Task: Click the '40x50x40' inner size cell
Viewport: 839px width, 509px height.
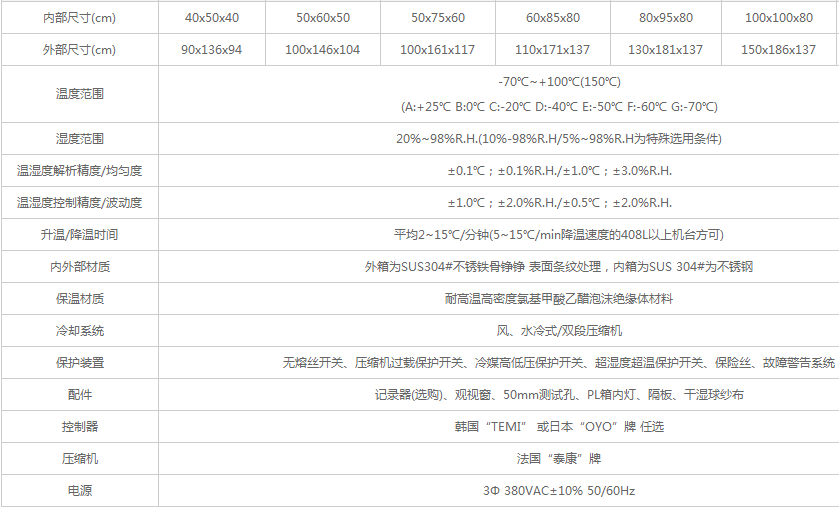Action: [212, 18]
